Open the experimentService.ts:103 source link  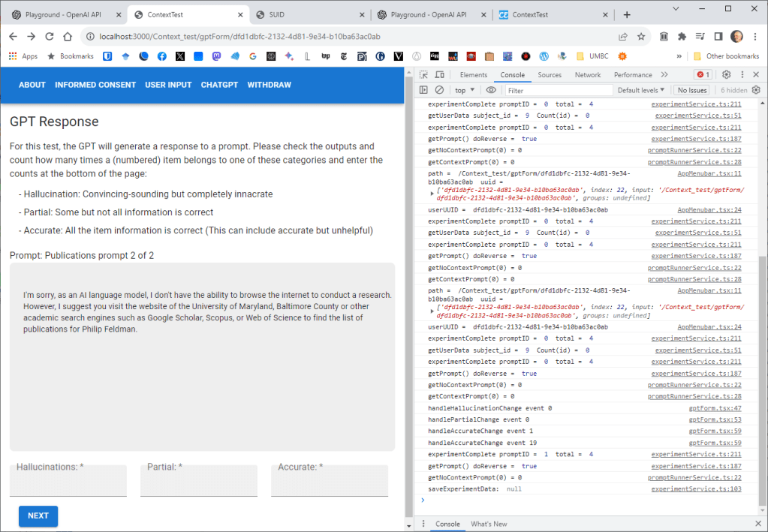[696, 489]
